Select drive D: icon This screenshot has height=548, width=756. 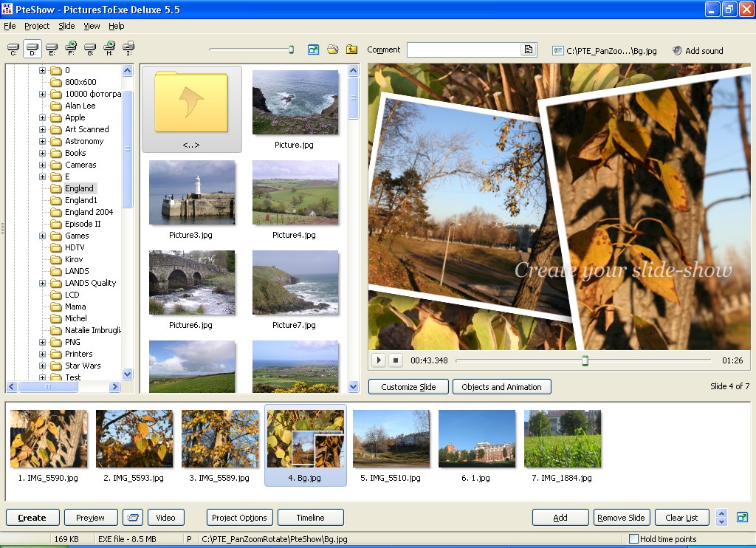pos(32,48)
